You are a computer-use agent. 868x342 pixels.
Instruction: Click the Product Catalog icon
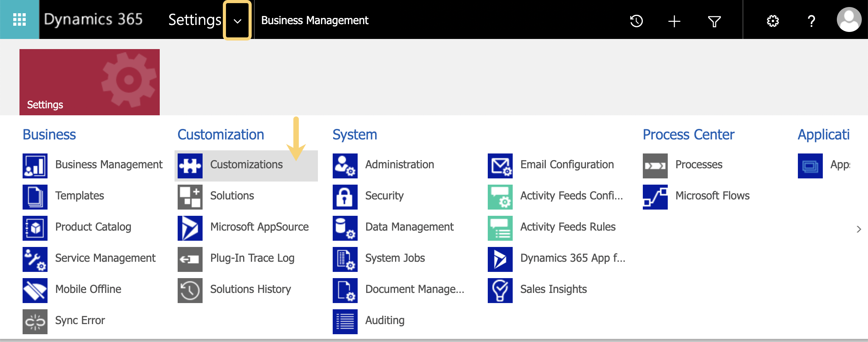(35, 228)
